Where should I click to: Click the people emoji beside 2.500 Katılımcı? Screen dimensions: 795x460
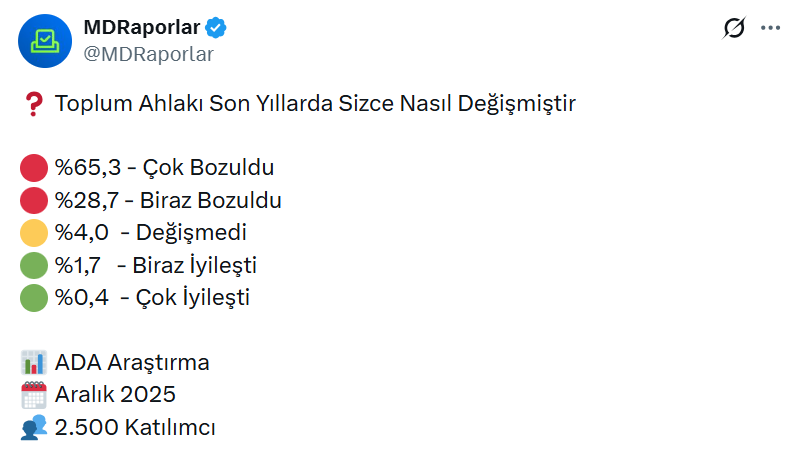click(x=33, y=427)
